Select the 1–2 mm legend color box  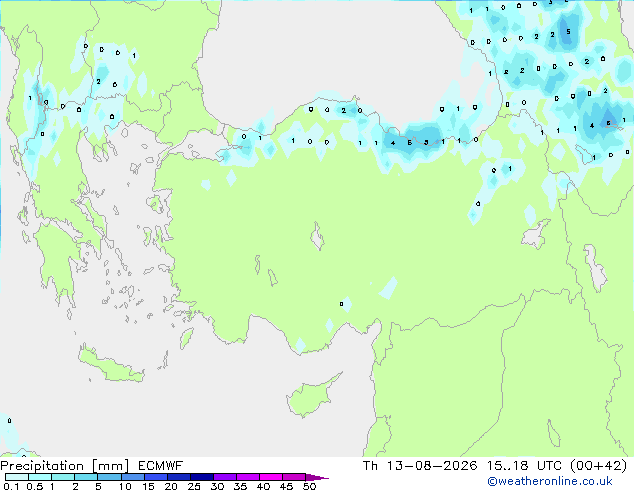coord(63,477)
